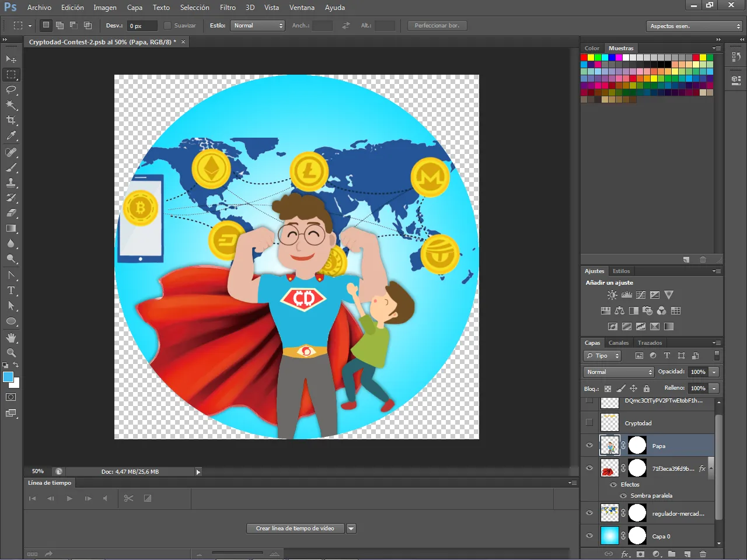Viewport: 747px width, 560px height.
Task: Select the Magic Wand tool
Action: 11,105
